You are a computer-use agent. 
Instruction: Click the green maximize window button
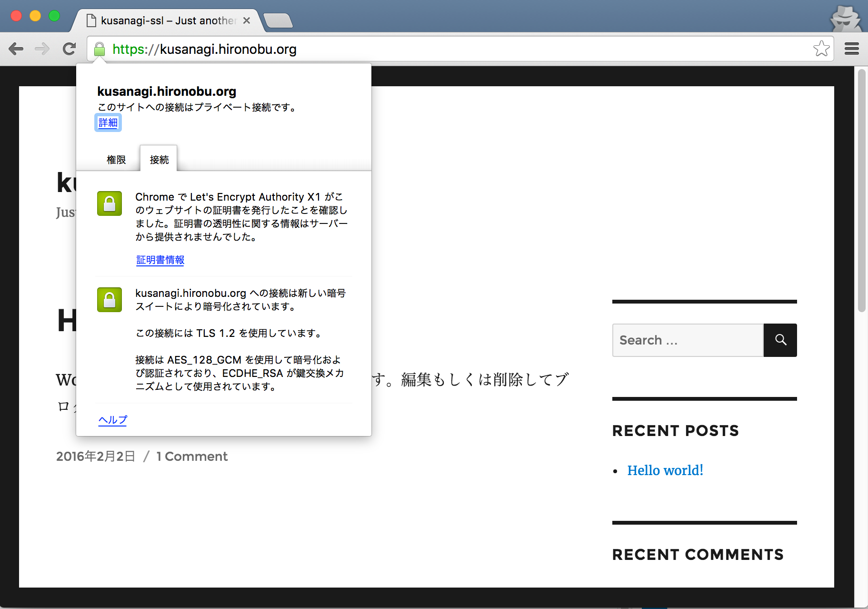pyautogui.click(x=54, y=16)
